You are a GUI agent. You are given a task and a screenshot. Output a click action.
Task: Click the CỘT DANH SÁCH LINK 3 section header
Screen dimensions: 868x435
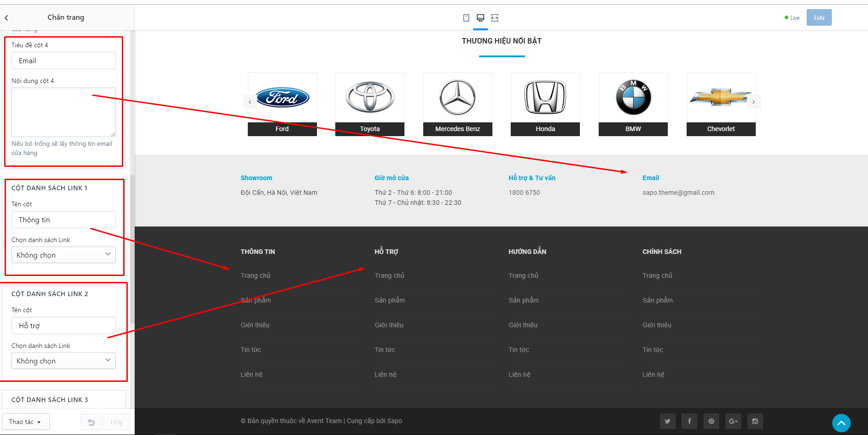point(50,400)
